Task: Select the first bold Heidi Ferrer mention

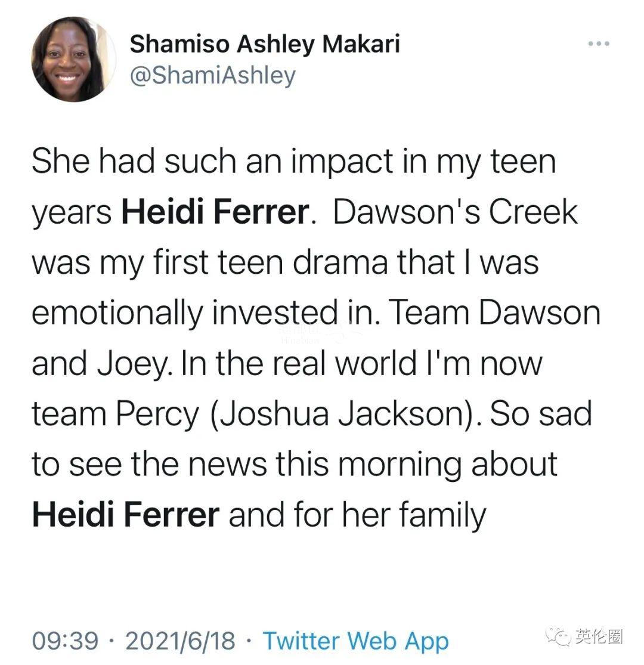Action: (x=215, y=212)
